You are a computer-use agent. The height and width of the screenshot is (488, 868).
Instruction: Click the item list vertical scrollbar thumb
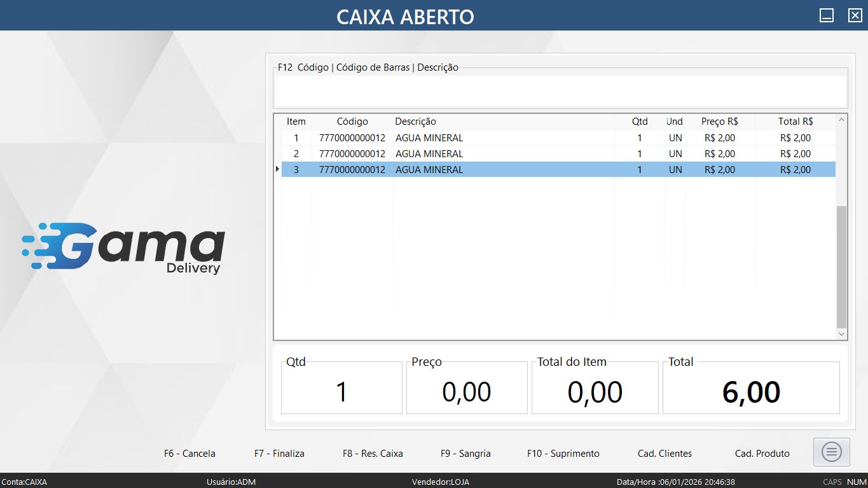(841, 266)
